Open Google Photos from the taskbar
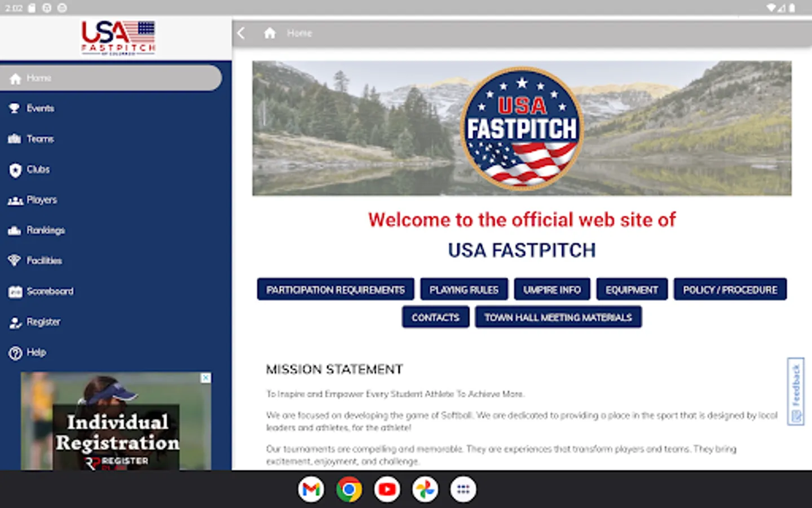This screenshot has width=812, height=508. [x=425, y=489]
